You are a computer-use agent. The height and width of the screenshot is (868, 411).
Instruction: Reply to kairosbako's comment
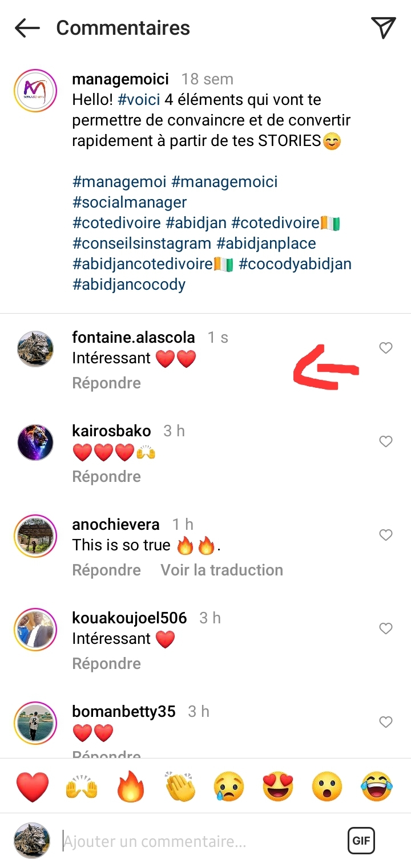pos(106,477)
